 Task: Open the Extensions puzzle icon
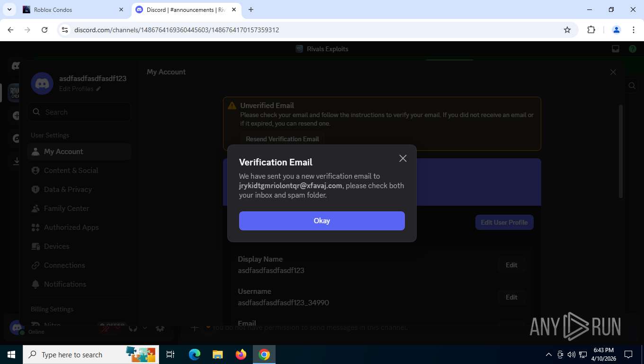tap(591, 30)
